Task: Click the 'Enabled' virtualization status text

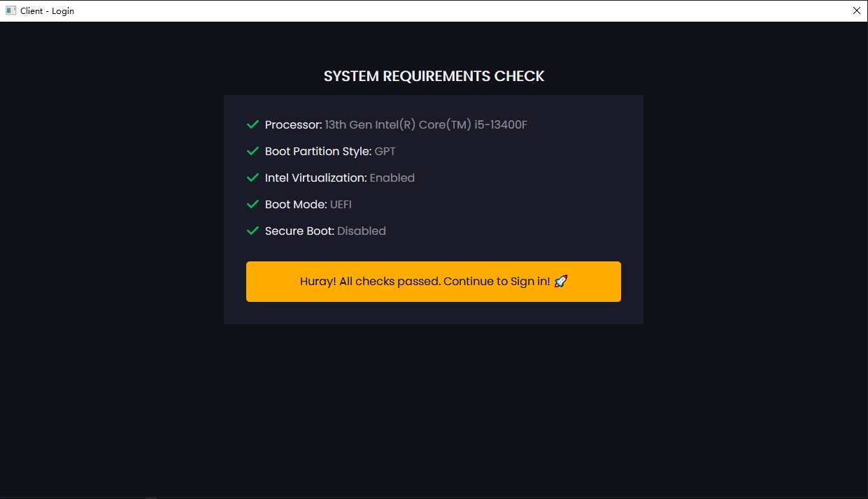Action: (x=392, y=178)
